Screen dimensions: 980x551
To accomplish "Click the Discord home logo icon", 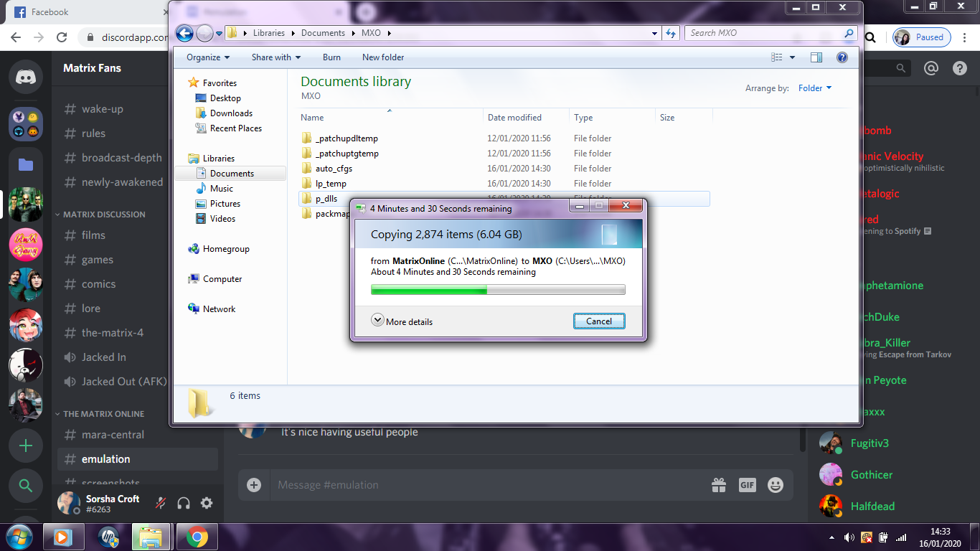I will coord(26,77).
